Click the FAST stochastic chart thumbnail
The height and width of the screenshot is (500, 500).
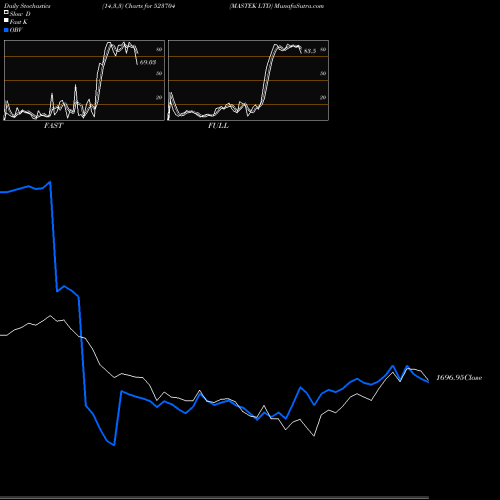coord(84,80)
